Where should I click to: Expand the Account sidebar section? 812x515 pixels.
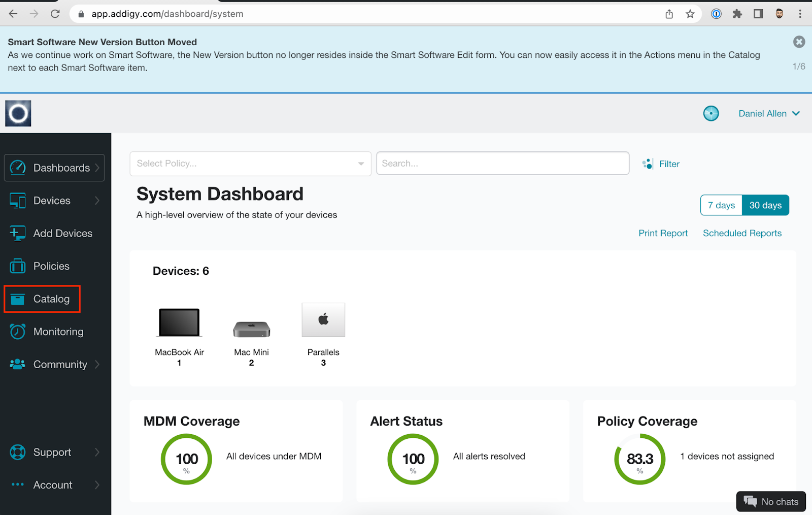[x=52, y=485]
